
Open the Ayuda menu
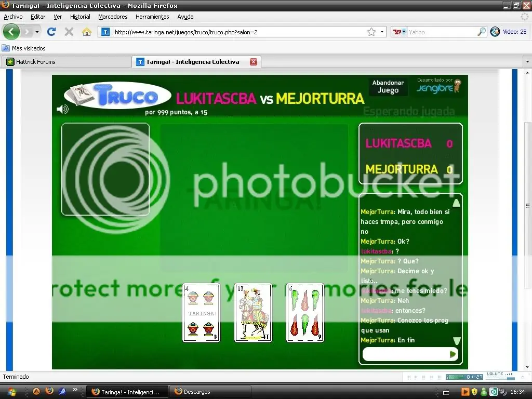click(x=185, y=17)
